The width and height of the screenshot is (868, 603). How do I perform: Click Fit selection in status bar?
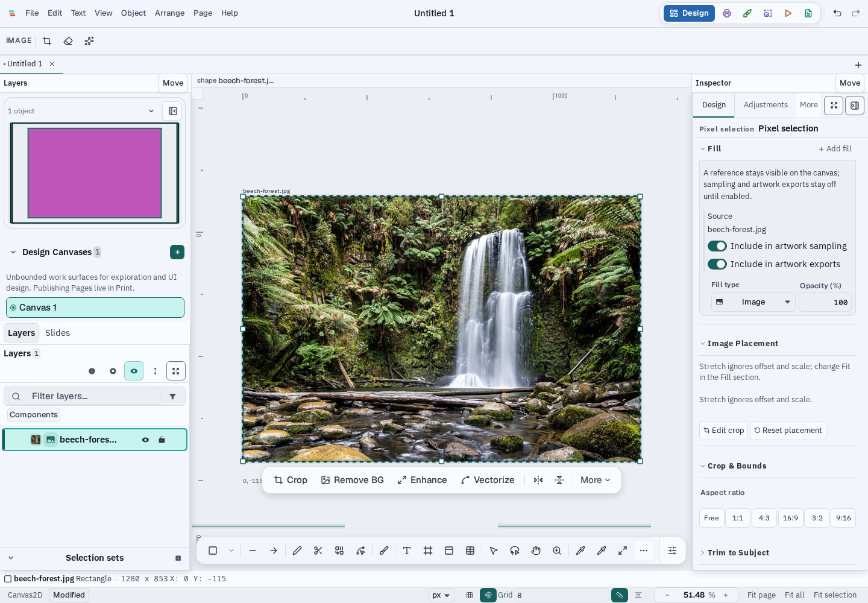pos(835,595)
